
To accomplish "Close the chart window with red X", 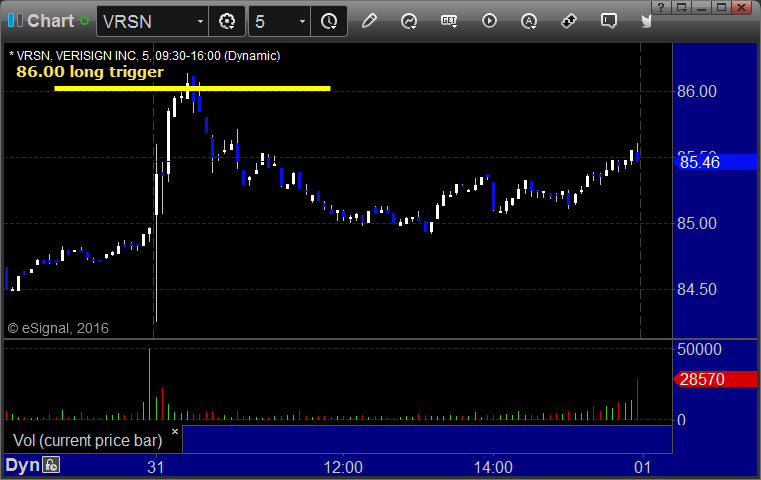I will 742,7.
